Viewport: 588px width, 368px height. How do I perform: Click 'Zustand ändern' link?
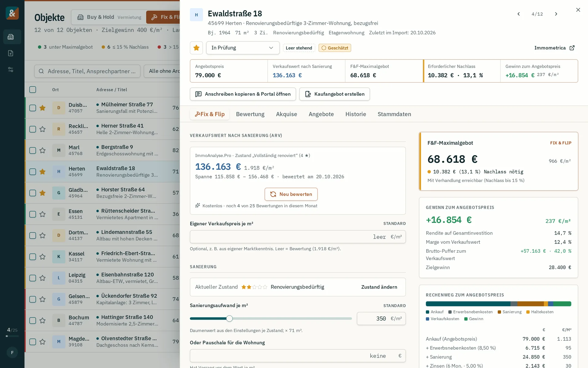pos(379,287)
